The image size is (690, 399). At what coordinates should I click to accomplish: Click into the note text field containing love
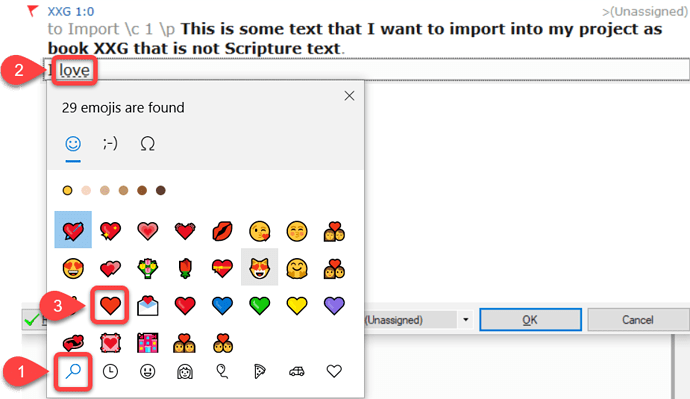367,70
